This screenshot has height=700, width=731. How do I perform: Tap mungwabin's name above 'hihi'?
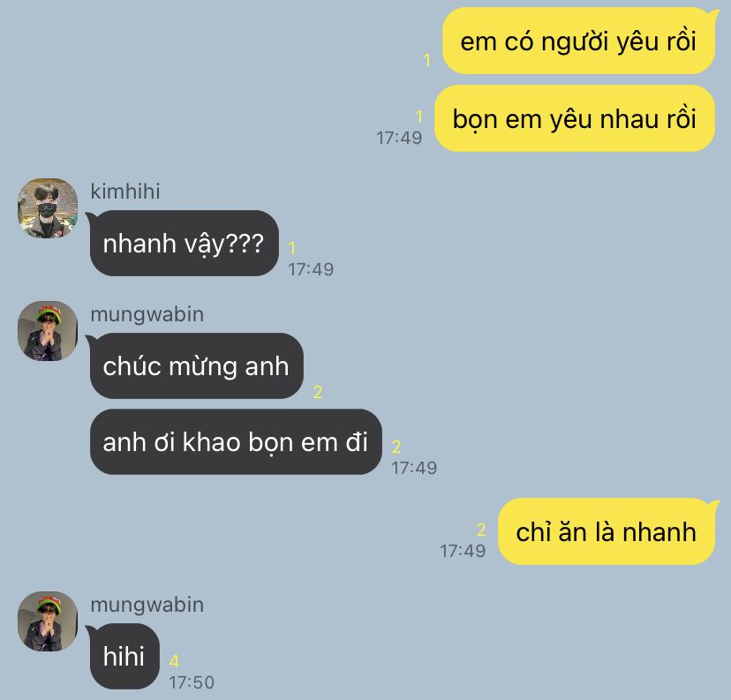coord(147,605)
